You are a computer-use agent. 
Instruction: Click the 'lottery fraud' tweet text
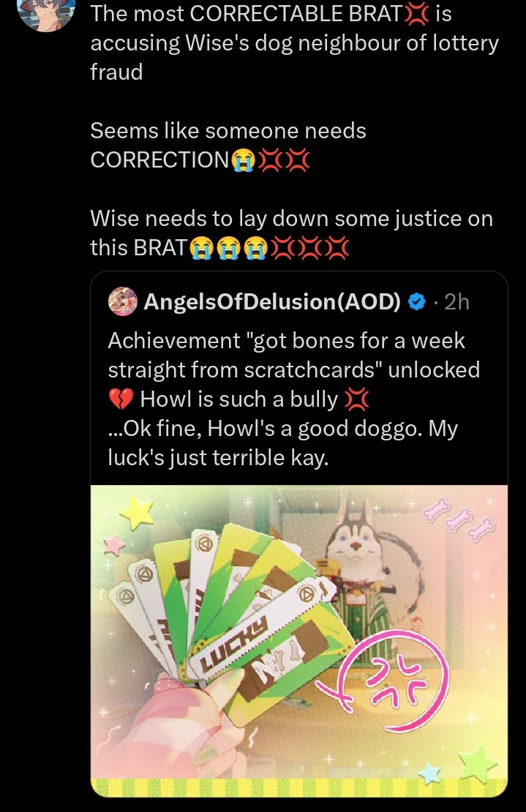(294, 42)
